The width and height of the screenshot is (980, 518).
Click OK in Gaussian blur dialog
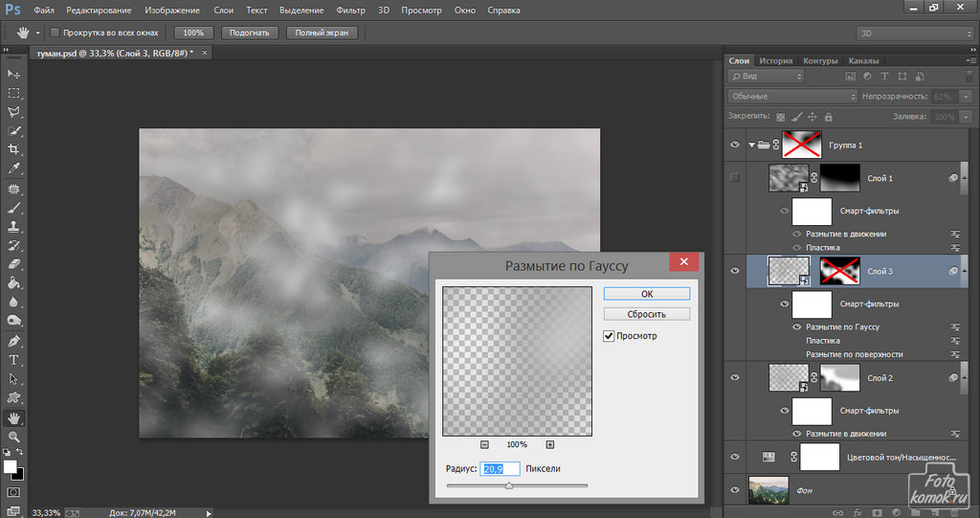click(647, 294)
